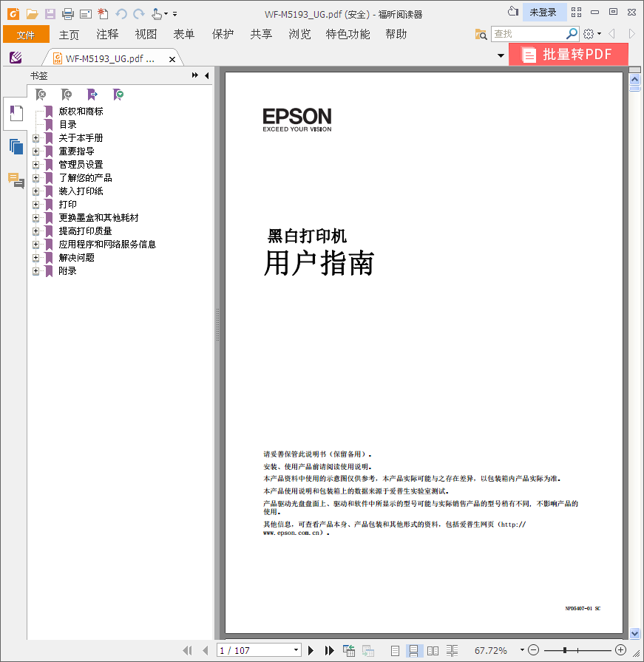Viewport: 644px width, 662px height.
Task: Open the page number dropdown
Action: (296, 650)
